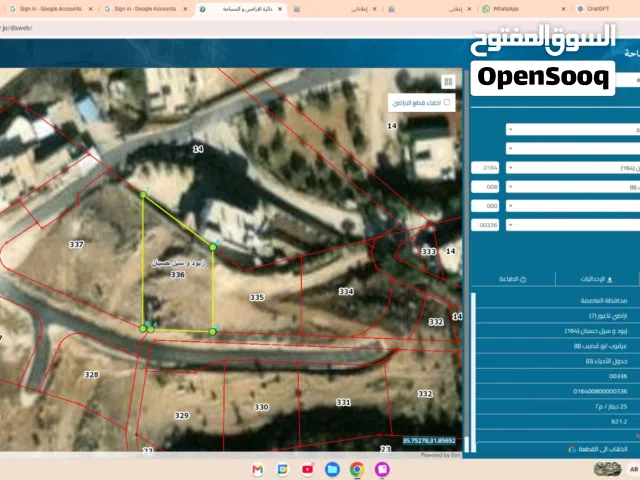Select the دائرة الأراضي و المساحة tab

coord(241,9)
